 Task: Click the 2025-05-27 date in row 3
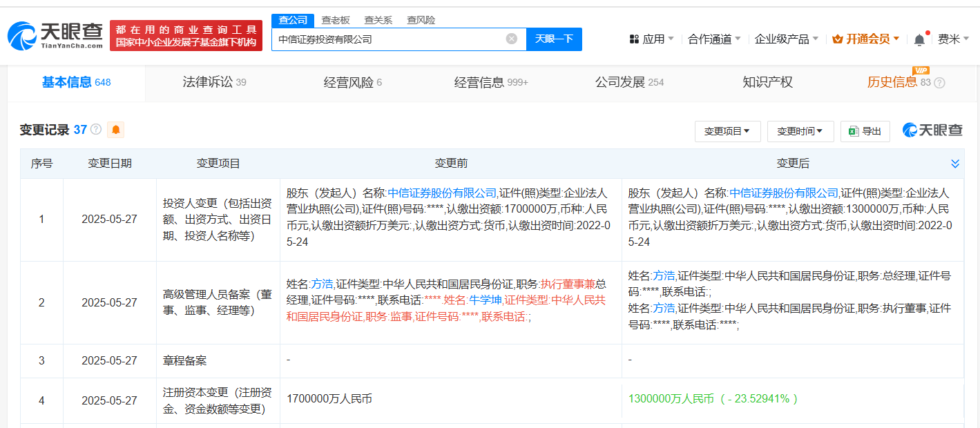[x=109, y=361]
